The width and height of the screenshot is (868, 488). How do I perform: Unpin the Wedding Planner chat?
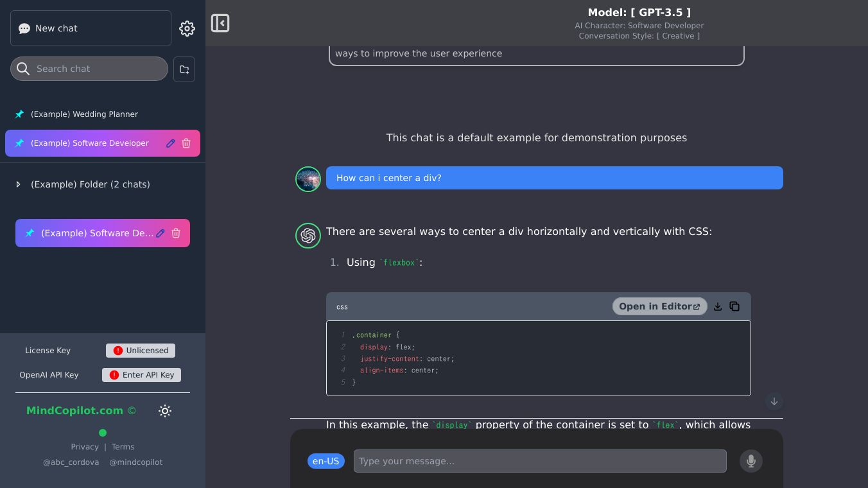click(x=19, y=114)
